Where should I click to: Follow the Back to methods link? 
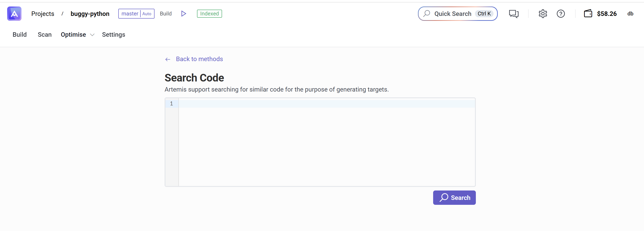(x=199, y=59)
